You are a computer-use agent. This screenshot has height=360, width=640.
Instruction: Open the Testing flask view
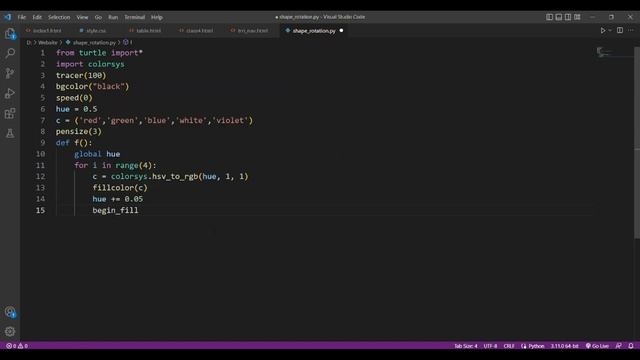pyautogui.click(x=10, y=133)
